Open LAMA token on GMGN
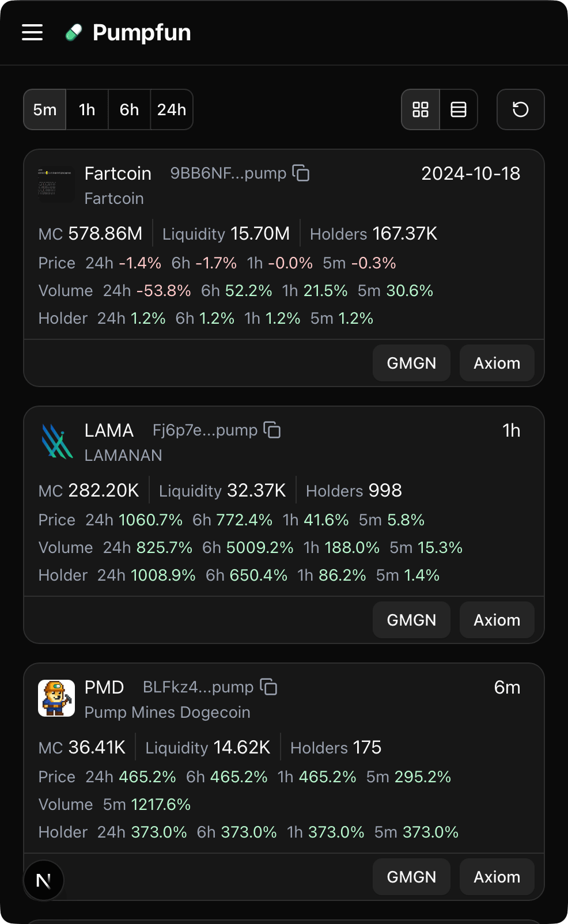568x924 pixels. [411, 620]
